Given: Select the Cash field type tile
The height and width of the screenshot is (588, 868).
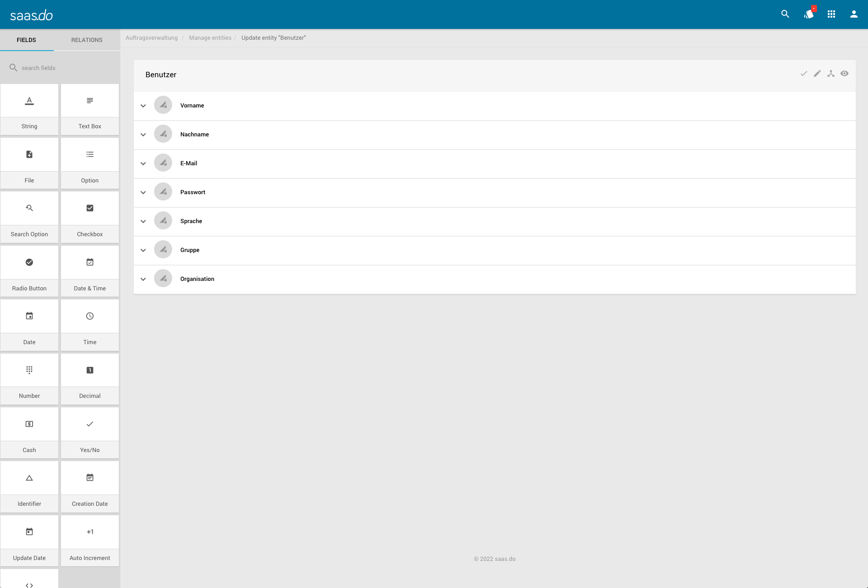Looking at the screenshot, I should click(x=29, y=433).
